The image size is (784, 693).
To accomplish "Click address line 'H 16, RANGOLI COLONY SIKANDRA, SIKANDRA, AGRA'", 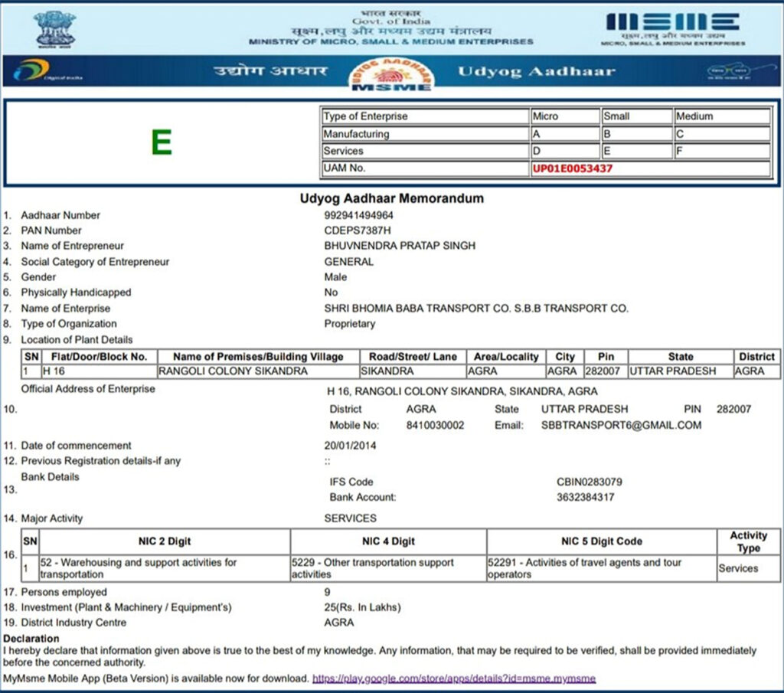I will 462,391.
